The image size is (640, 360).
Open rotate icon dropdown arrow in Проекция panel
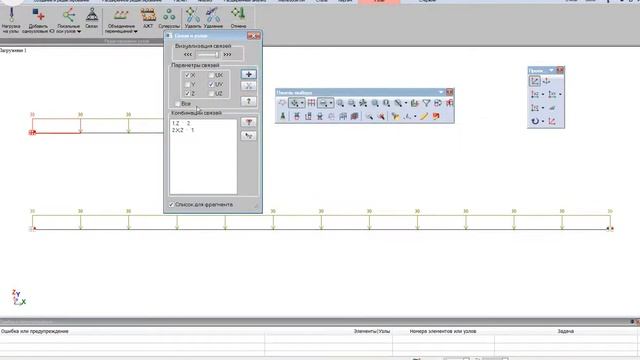[543, 121]
